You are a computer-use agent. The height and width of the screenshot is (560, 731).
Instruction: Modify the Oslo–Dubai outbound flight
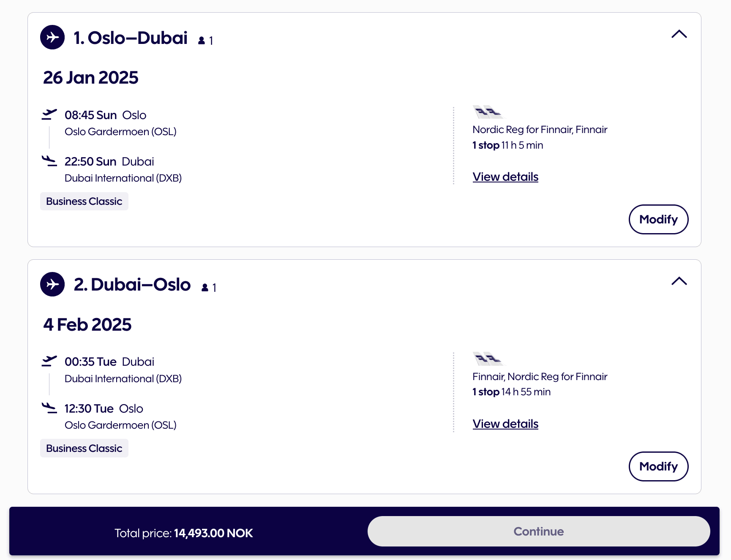pos(658,219)
